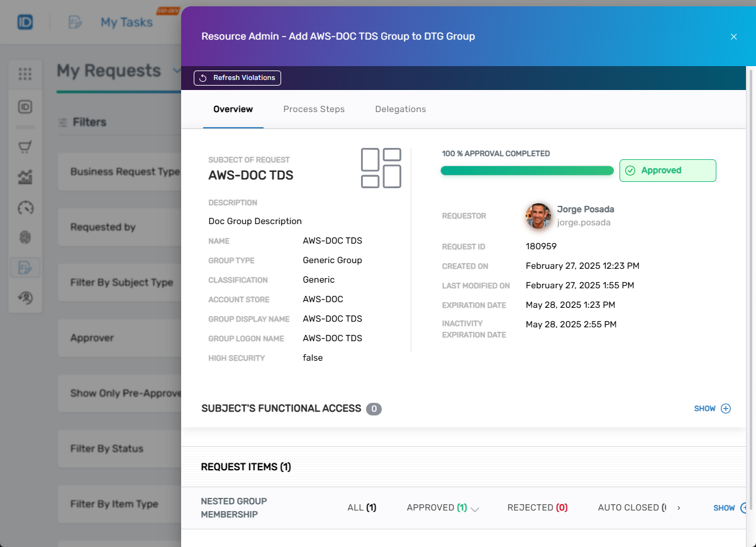Viewport: 756px width, 547px height.
Task: Expand the Approved (1) dropdown chevron
Action: click(475, 509)
